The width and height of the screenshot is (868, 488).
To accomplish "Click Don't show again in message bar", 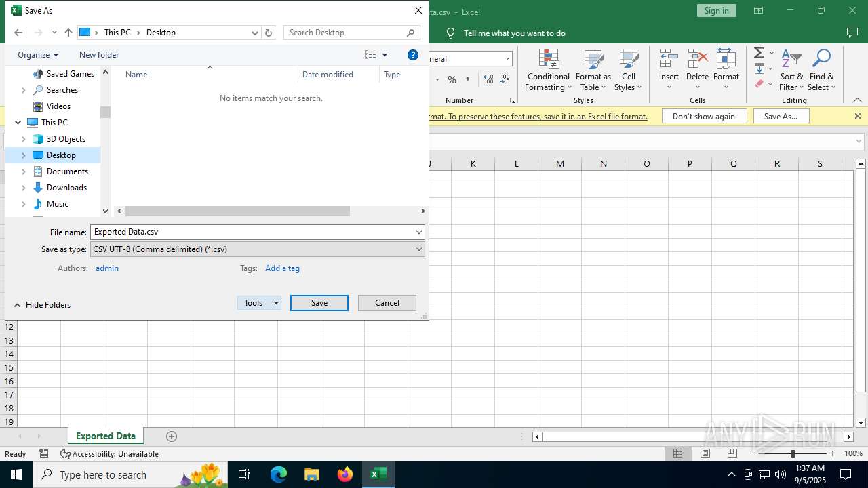I will [x=704, y=117].
